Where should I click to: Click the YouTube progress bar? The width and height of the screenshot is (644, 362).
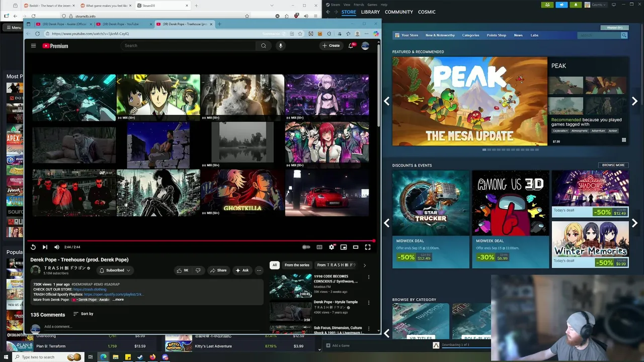click(201, 241)
